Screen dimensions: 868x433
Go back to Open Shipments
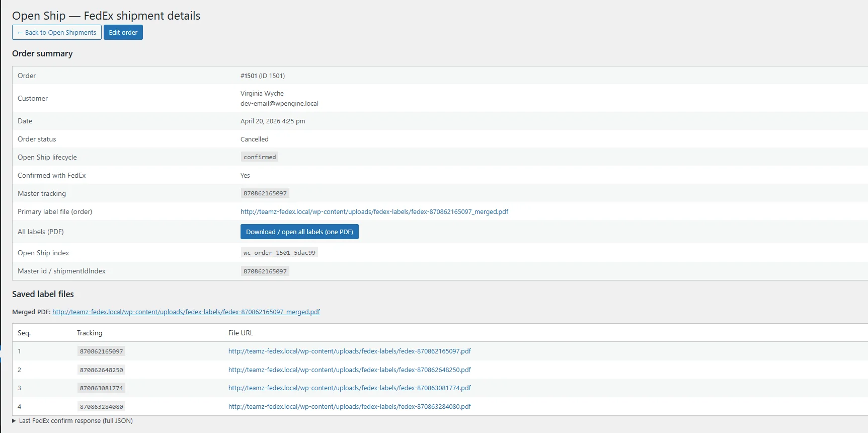57,32
